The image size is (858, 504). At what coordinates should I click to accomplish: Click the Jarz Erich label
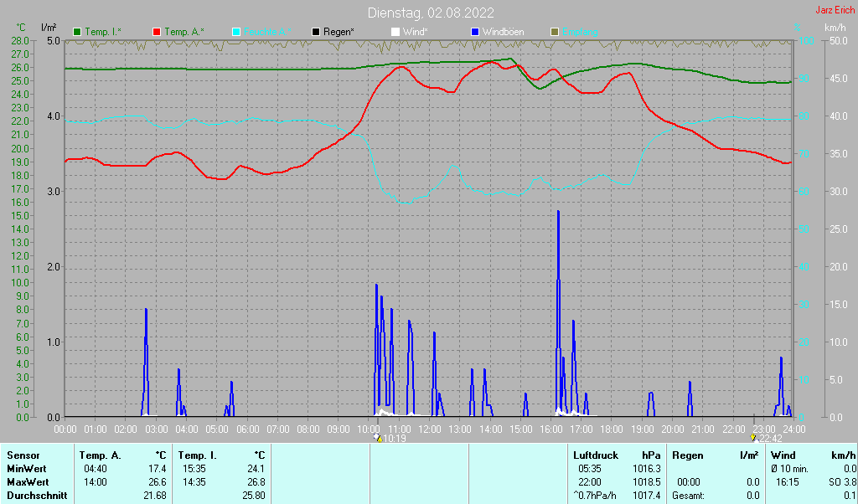point(835,10)
